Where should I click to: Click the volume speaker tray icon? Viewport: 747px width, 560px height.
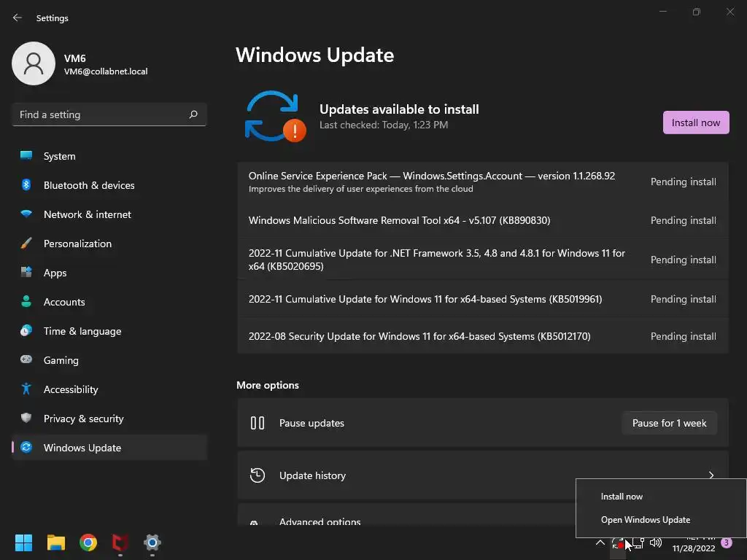[656, 542]
